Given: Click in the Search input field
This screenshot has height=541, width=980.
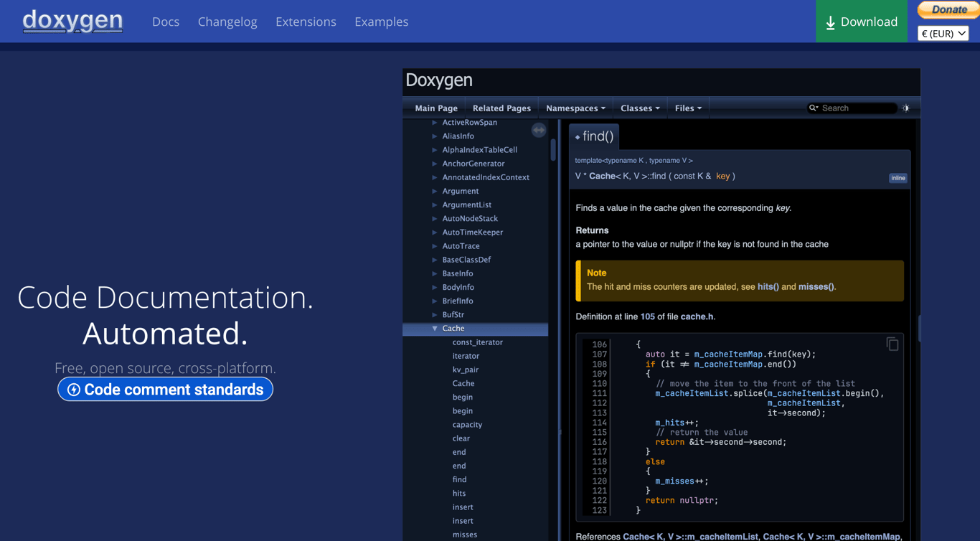Looking at the screenshot, I should [x=856, y=108].
